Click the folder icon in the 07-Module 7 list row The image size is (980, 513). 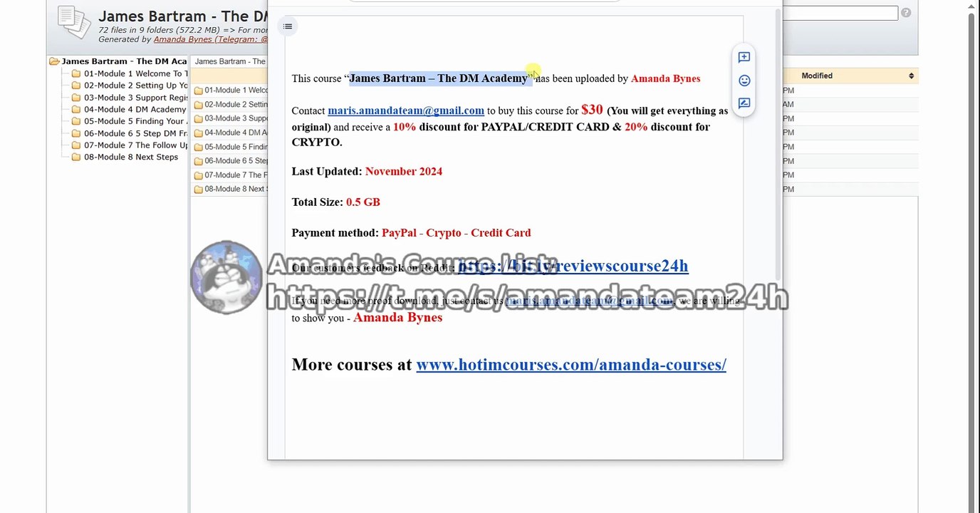[x=199, y=175]
